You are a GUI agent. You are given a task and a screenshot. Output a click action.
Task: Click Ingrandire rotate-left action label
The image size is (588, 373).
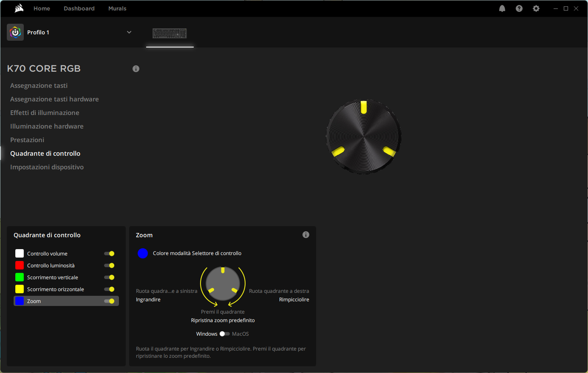148,300
